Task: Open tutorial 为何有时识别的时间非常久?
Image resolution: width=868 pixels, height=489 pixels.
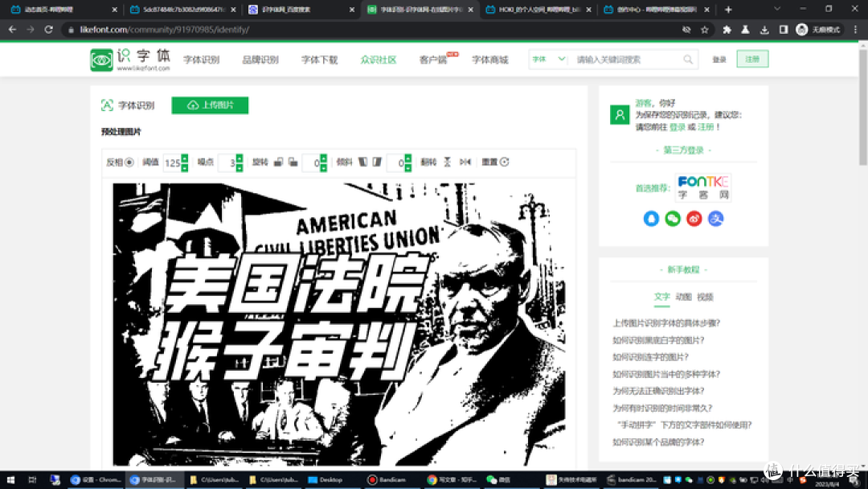Action: 662,408
